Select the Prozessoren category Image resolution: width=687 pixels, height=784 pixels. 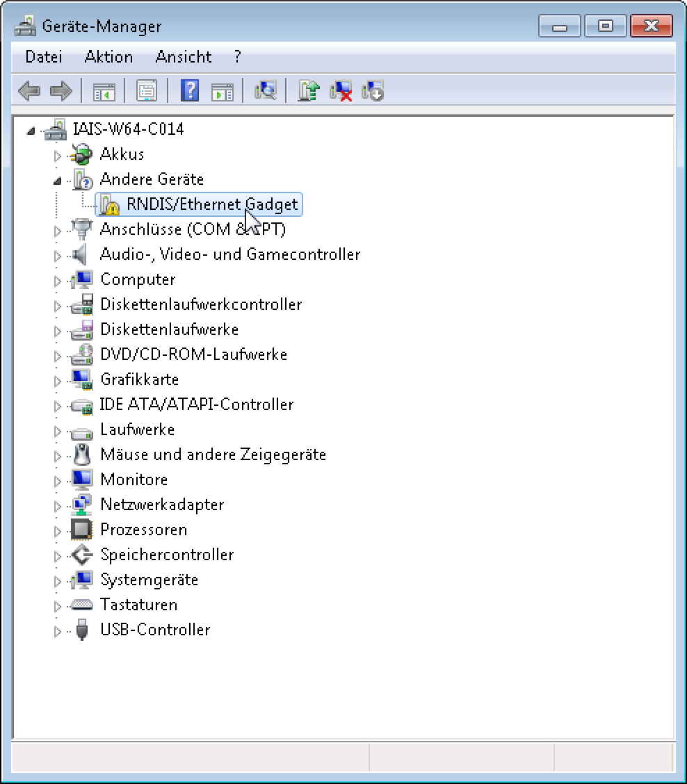click(x=143, y=530)
